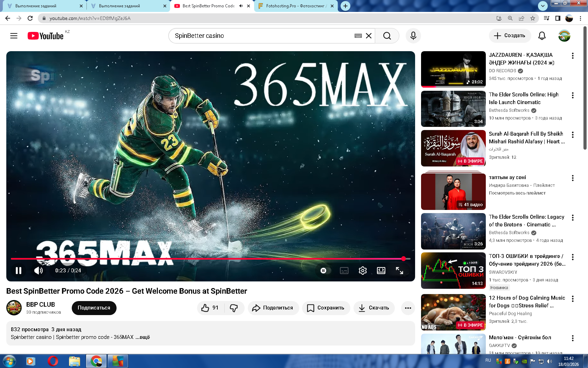Open a new browser tab
The image size is (588, 368).
click(x=345, y=6)
